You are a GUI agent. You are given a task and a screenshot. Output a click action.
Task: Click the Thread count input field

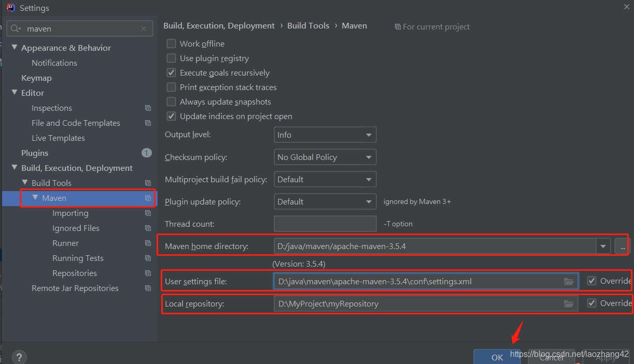tap(325, 224)
